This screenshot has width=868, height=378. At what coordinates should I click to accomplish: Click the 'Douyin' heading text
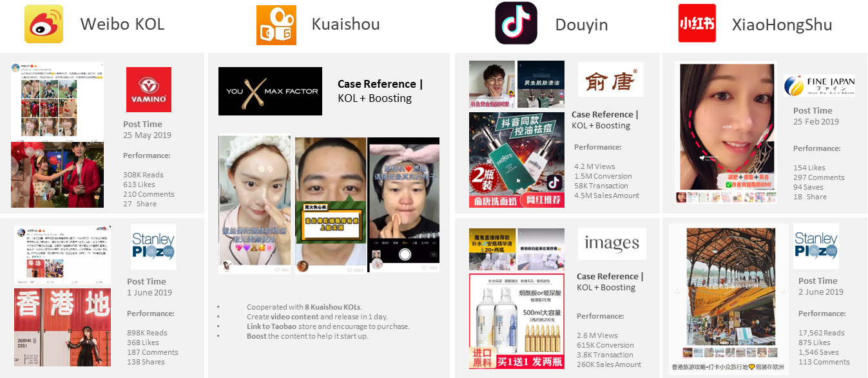(581, 25)
